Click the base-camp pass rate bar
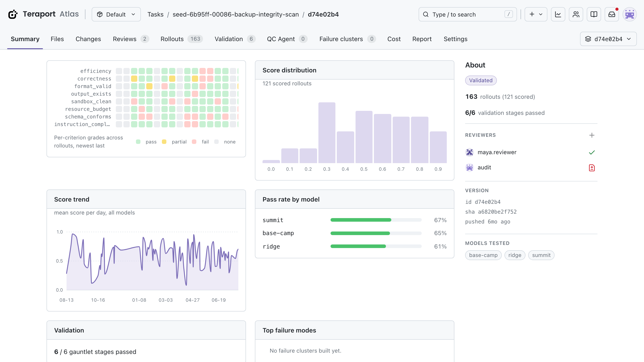The image size is (644, 362). tap(376, 233)
